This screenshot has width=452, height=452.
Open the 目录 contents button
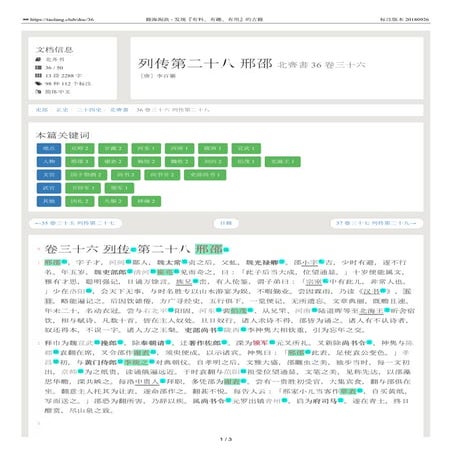[x=226, y=223]
